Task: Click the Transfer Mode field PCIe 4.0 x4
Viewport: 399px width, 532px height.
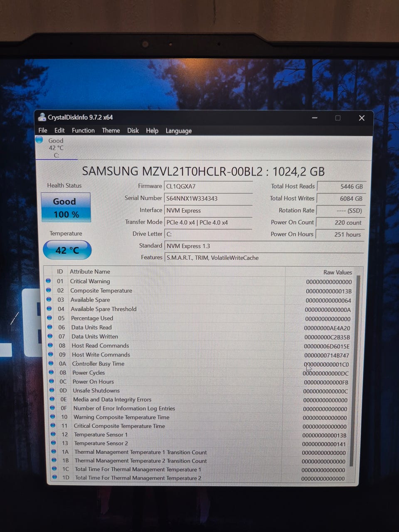Action: [x=208, y=222]
